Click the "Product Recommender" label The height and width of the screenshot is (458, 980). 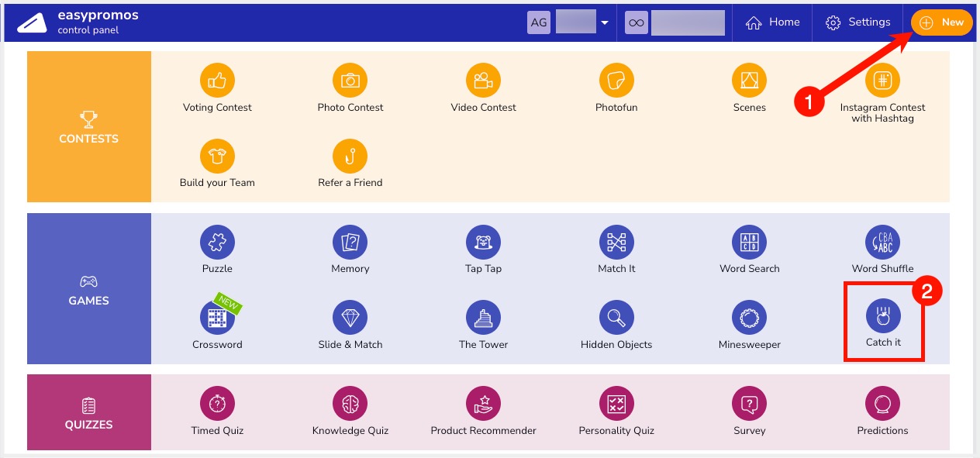(484, 431)
